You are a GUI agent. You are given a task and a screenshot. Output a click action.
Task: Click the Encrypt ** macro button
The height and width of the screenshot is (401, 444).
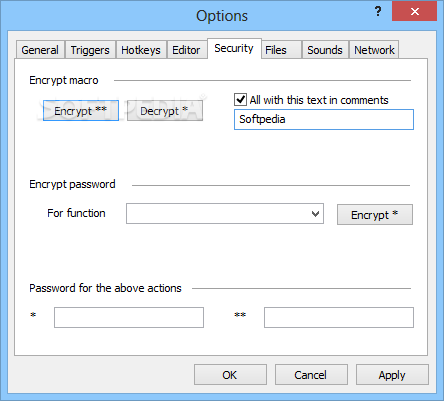(x=81, y=111)
